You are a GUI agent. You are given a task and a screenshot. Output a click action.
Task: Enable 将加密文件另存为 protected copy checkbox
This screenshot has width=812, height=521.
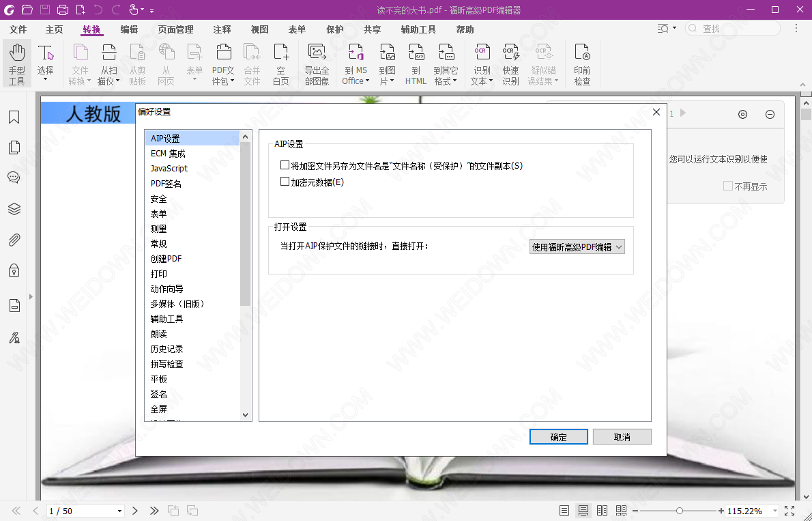pyautogui.click(x=285, y=165)
